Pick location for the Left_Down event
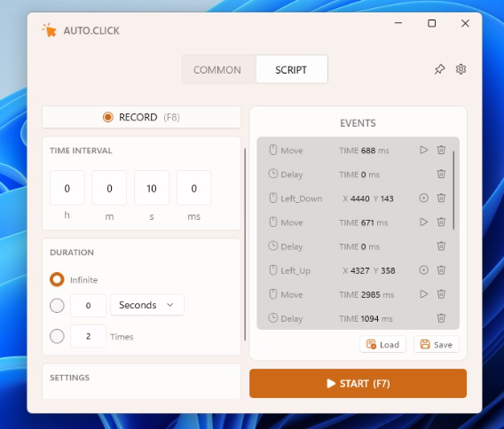Image resolution: width=504 pixels, height=429 pixels. tap(423, 198)
